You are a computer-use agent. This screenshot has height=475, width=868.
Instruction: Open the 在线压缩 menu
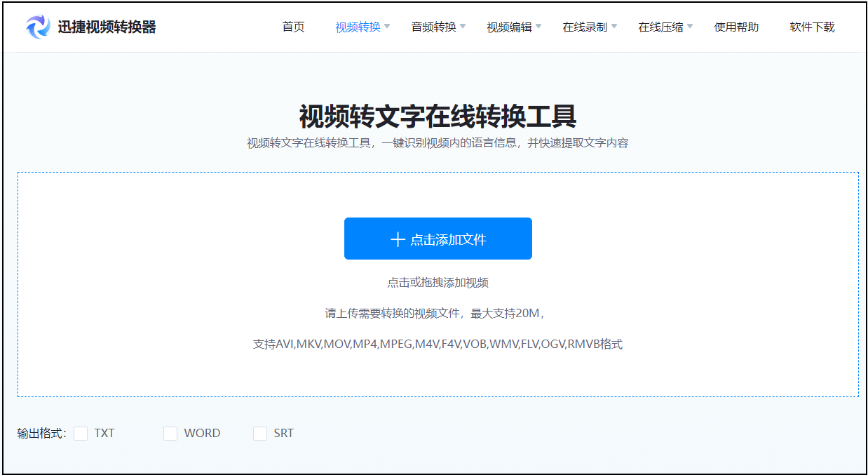point(660,27)
